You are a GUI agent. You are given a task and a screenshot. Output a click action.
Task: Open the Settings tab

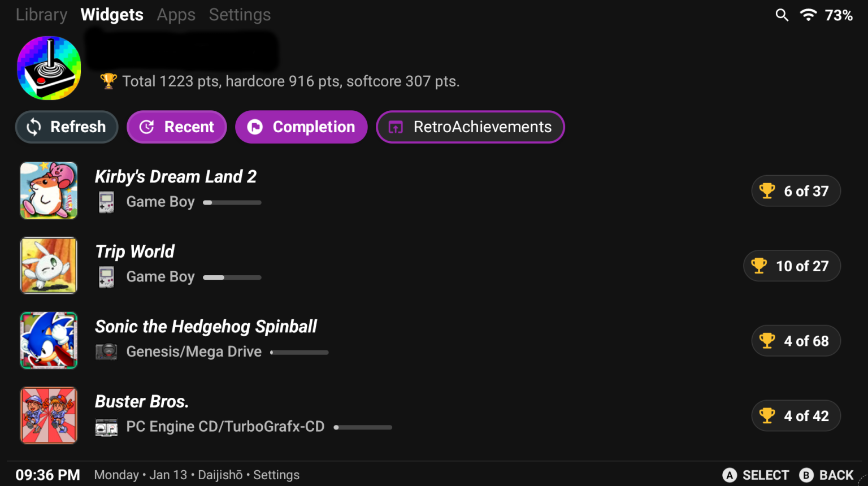(240, 15)
